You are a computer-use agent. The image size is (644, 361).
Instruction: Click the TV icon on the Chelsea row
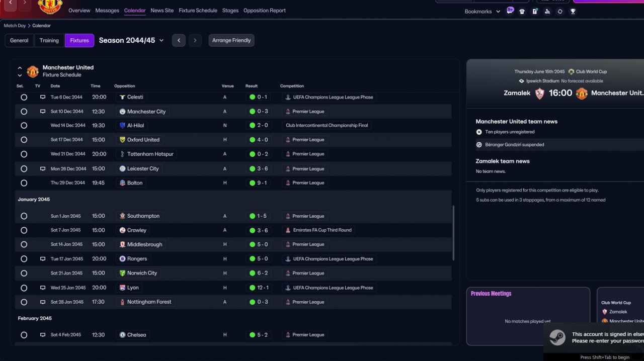pyautogui.click(x=43, y=334)
